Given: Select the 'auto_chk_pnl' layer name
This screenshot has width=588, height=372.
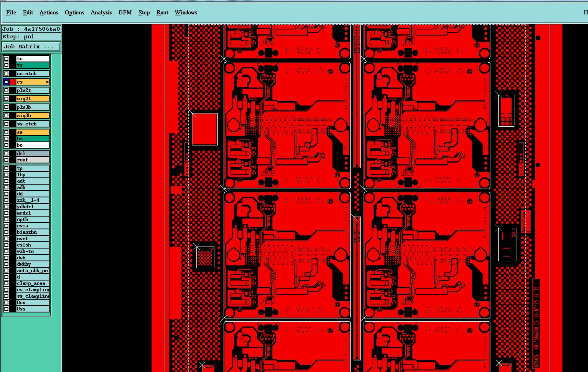Looking at the screenshot, I should click(32, 271).
